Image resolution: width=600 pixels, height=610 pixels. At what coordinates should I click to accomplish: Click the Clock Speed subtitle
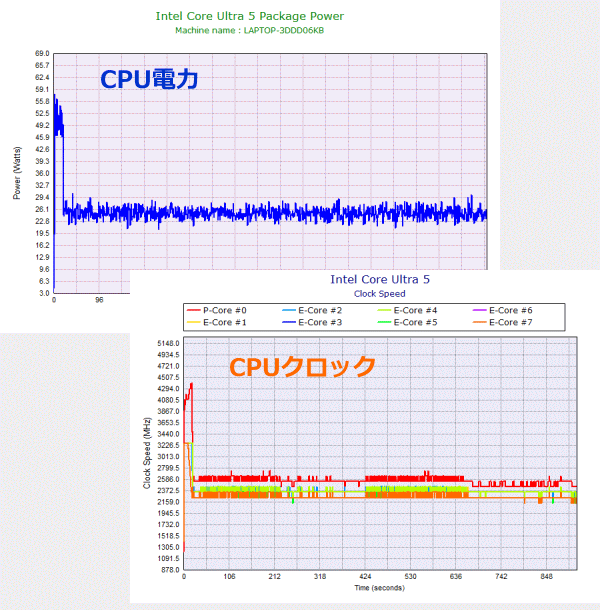click(x=379, y=294)
